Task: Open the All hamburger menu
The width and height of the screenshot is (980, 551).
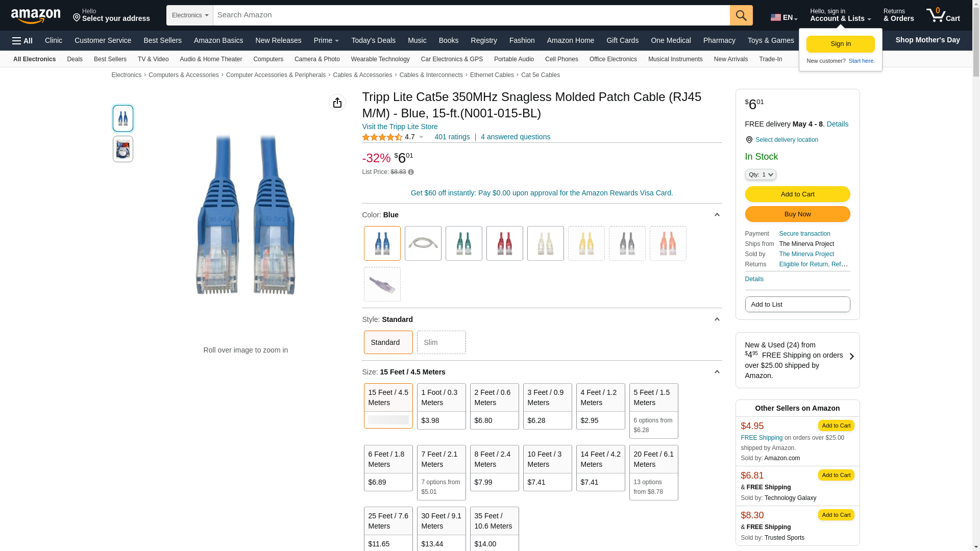Action: click(x=22, y=41)
